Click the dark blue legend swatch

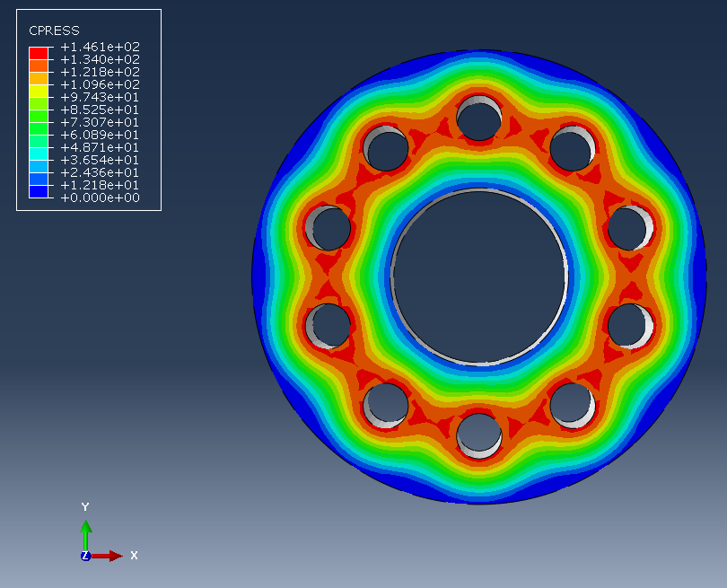(39, 191)
